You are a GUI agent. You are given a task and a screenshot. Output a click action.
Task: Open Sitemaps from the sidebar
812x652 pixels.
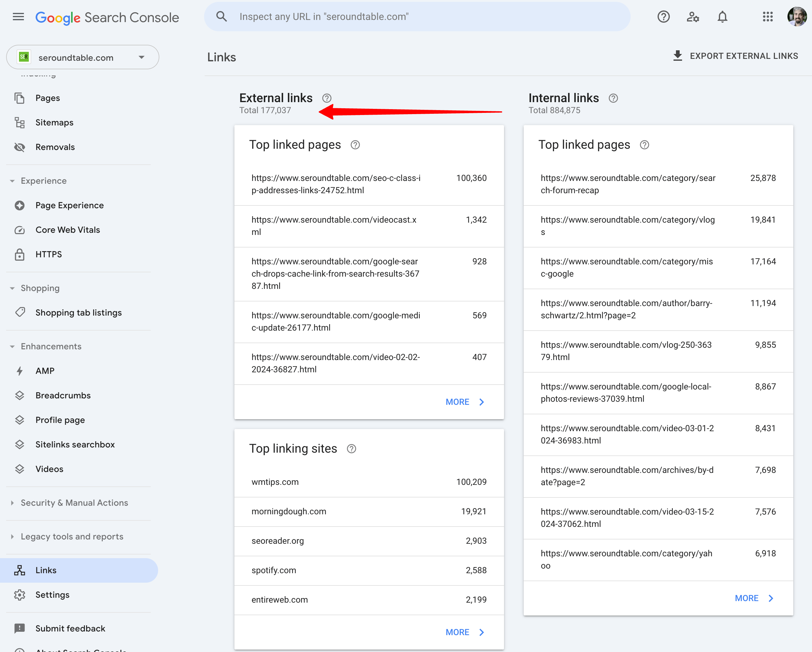coord(55,122)
